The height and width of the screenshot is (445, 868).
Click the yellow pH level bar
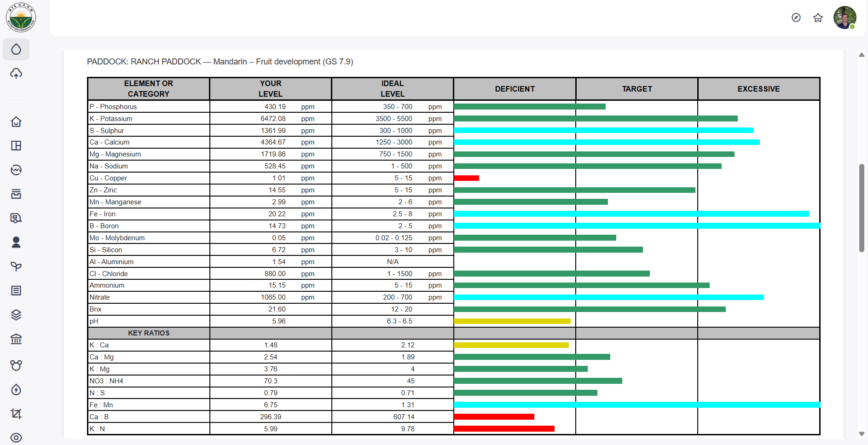pos(512,321)
